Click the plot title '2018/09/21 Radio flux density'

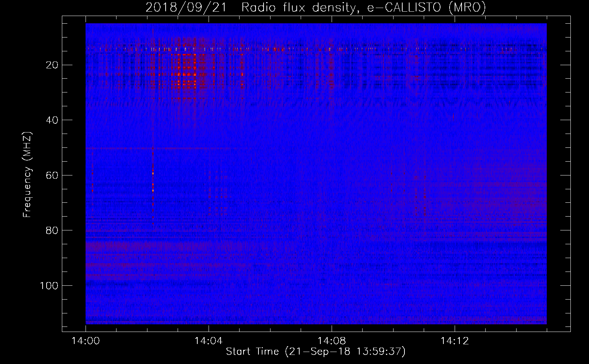[250, 8]
